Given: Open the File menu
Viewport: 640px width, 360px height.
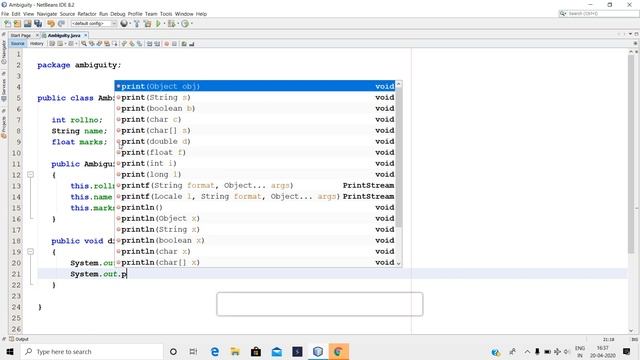Looking at the screenshot, I should (5, 14).
